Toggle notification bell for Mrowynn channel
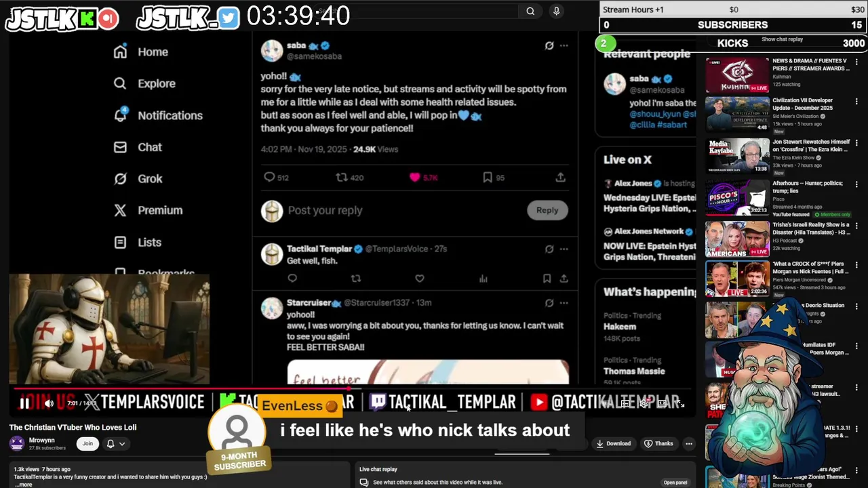Viewport: 868px width, 488px height. 111,444
